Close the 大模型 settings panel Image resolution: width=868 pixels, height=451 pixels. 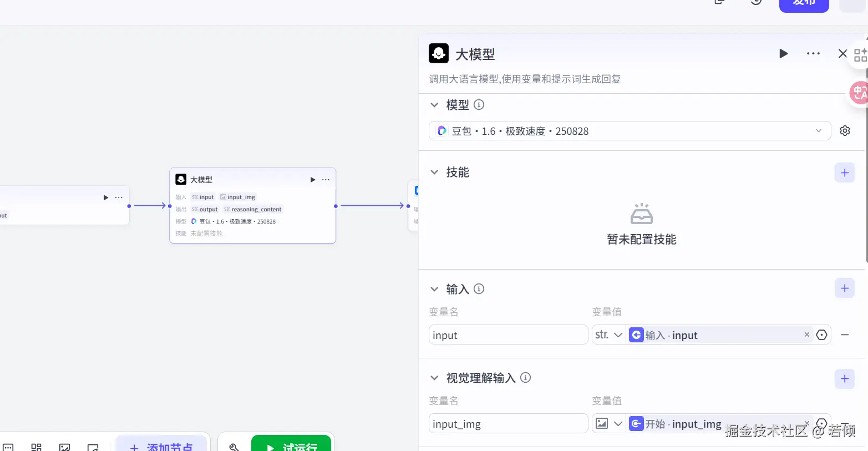(842, 54)
